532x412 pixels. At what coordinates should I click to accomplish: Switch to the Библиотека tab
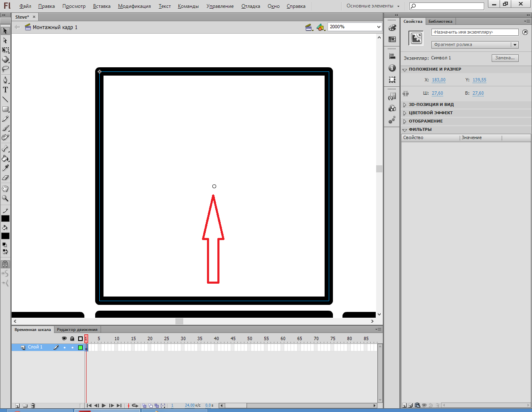click(x=440, y=21)
